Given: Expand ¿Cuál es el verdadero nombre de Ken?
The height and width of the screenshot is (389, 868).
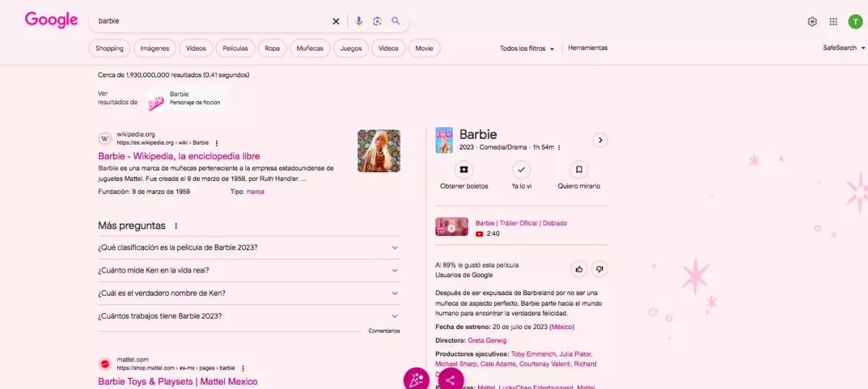Looking at the screenshot, I should click(x=249, y=293).
